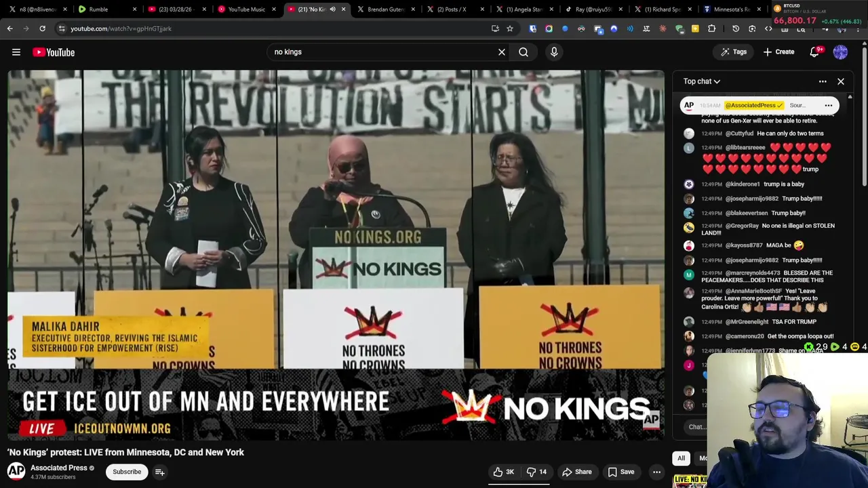Viewport: 868px width, 488px height.
Task: Click the live video player
Action: (336, 255)
